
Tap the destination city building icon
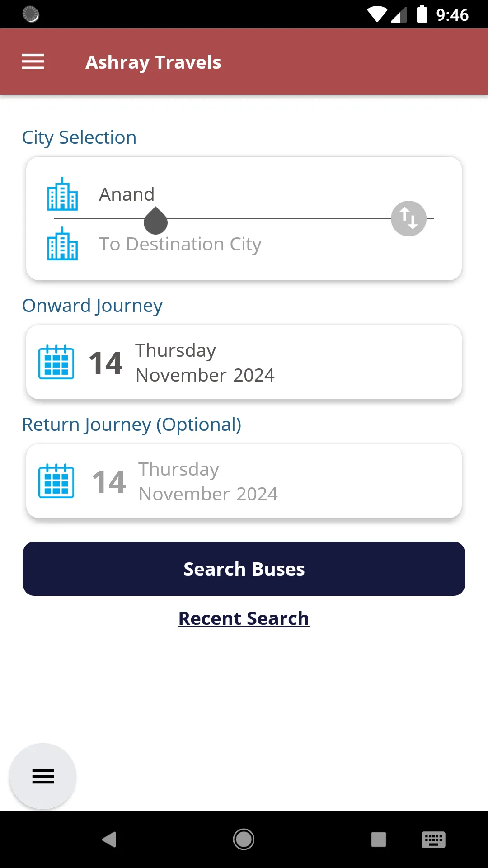(62, 244)
